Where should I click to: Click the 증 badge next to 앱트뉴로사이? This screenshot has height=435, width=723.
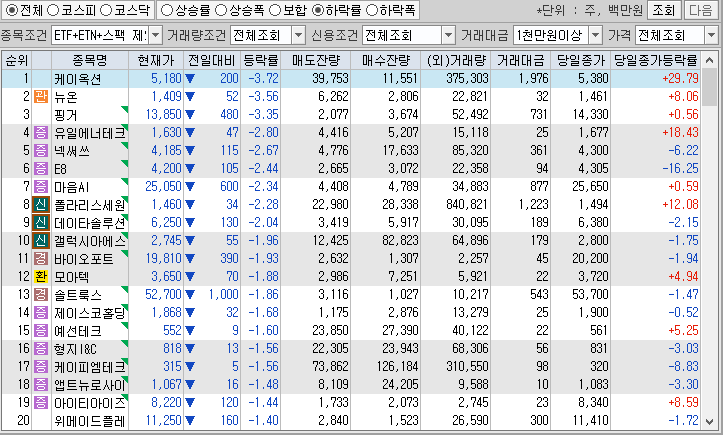coord(41,384)
